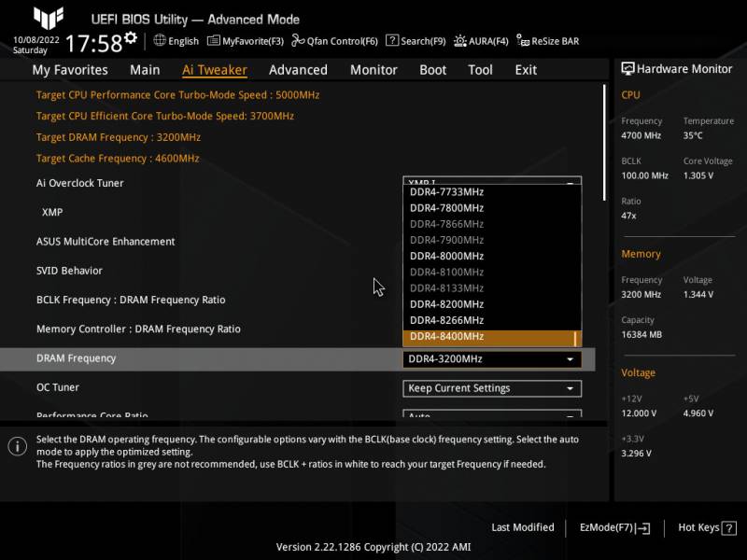
Task: Open the My Favorites tab
Action: pos(70,70)
